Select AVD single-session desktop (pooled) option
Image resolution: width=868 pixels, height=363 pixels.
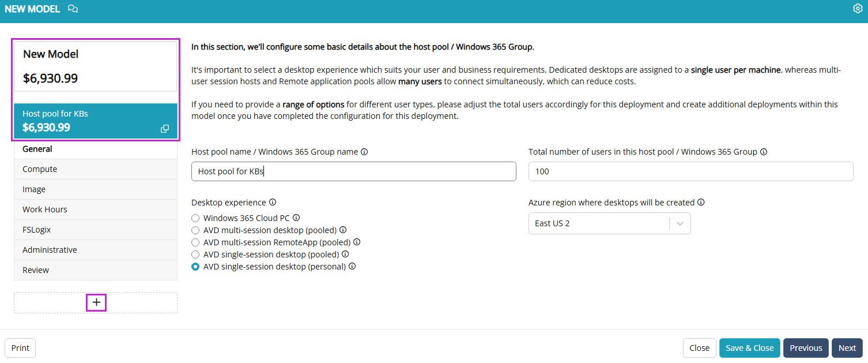(195, 255)
